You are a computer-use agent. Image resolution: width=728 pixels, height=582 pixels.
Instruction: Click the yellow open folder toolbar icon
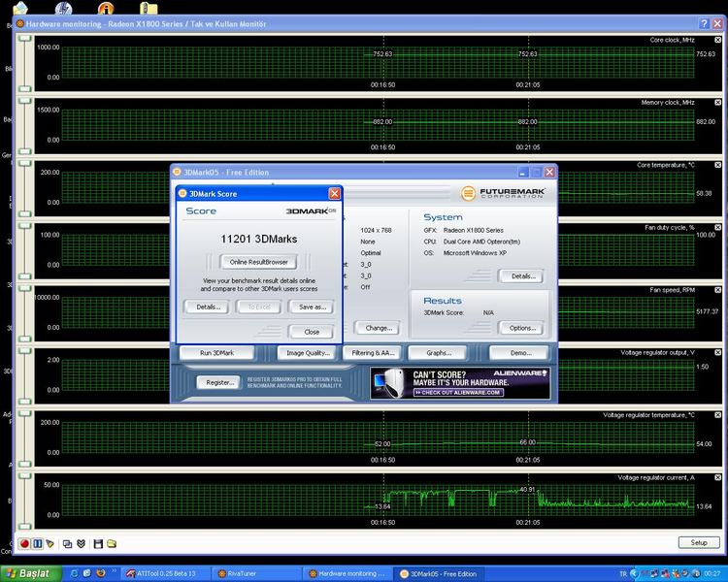click(x=112, y=543)
